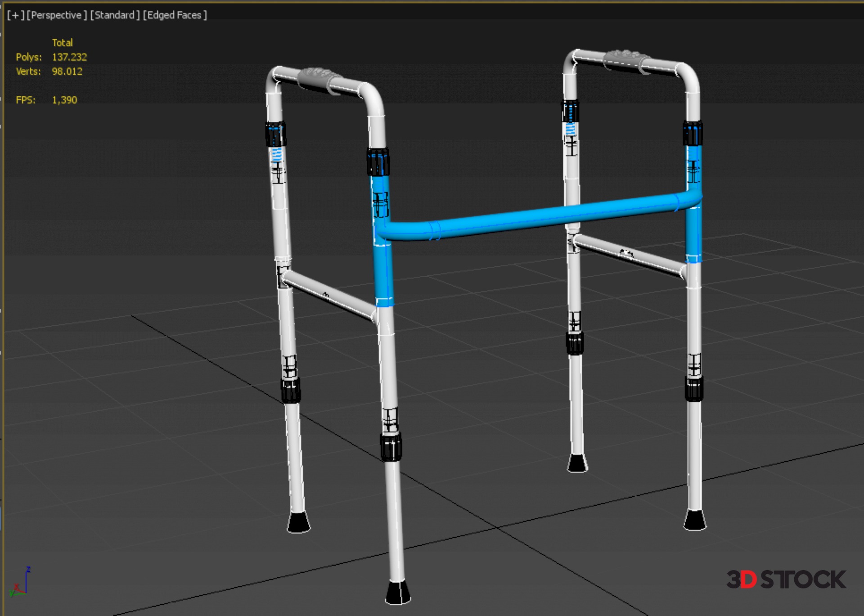Viewport: 864px width, 616px height.
Task: Open the Perspective point-of-view viewport menu
Action: (x=57, y=15)
